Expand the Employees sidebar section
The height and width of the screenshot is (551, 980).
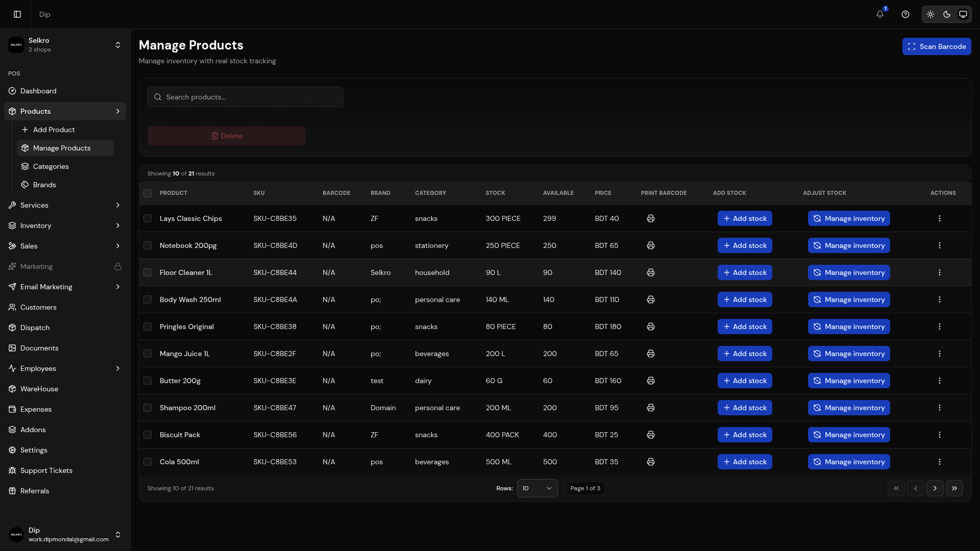65,368
